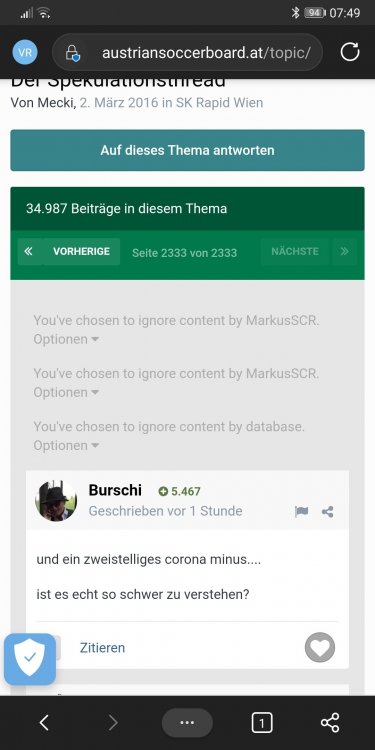Reload the page with the refresh icon
375x750 pixels.
[x=350, y=52]
